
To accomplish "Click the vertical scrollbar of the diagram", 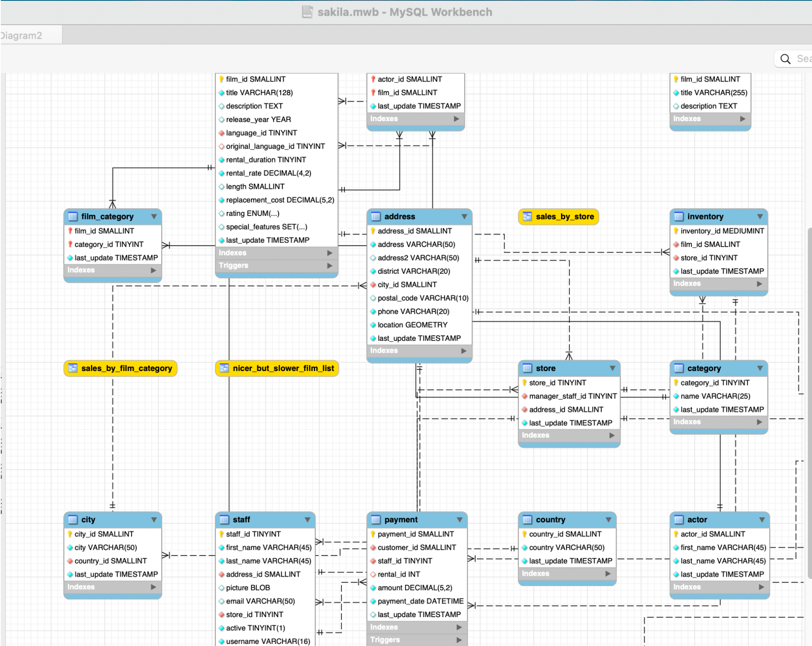I will tap(810, 402).
